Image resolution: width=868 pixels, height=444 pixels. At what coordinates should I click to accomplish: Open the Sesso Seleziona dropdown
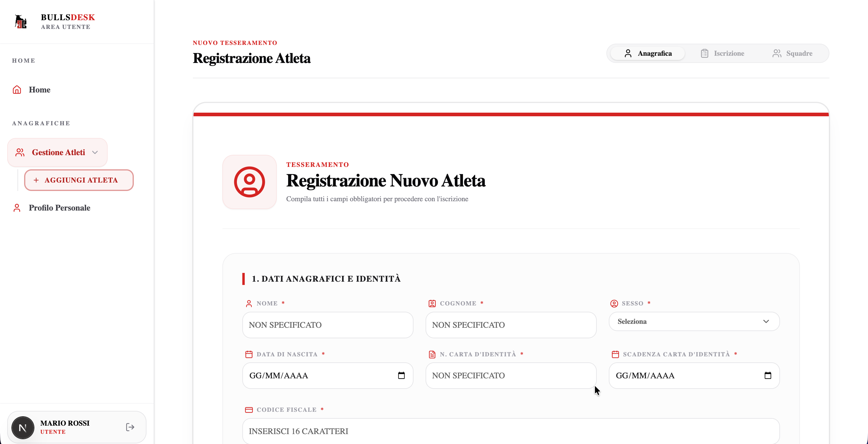pos(694,321)
